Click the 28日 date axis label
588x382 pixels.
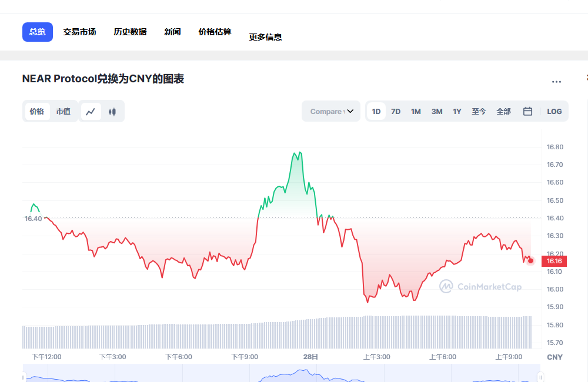click(x=310, y=357)
